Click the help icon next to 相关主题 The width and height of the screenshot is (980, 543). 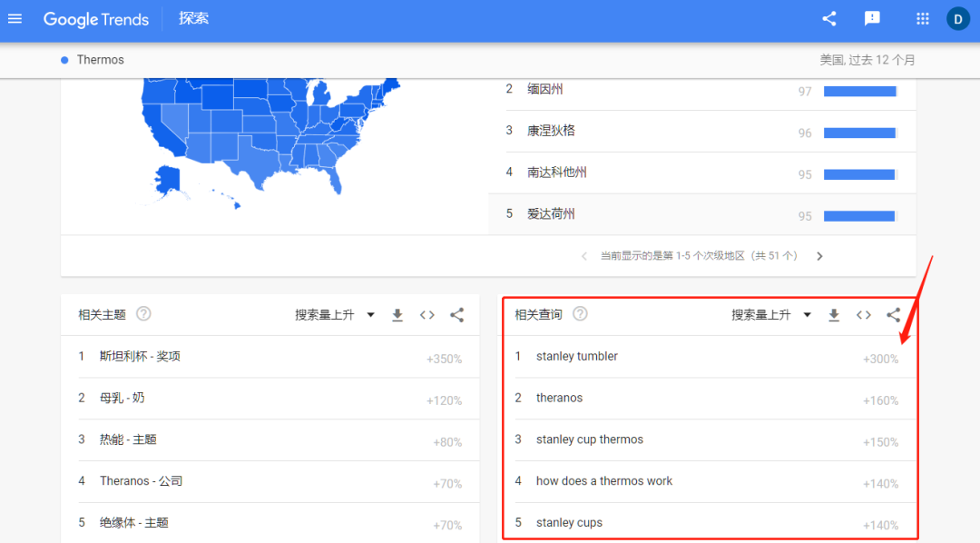pos(143,313)
